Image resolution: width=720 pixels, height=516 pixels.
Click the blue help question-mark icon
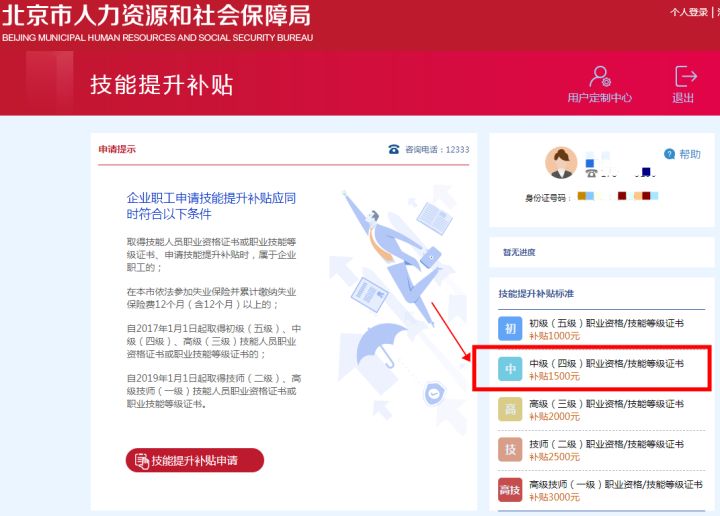(669, 154)
